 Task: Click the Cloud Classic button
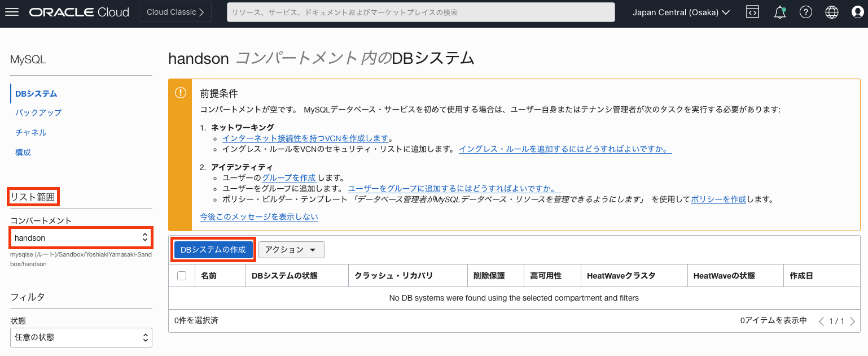click(x=175, y=12)
